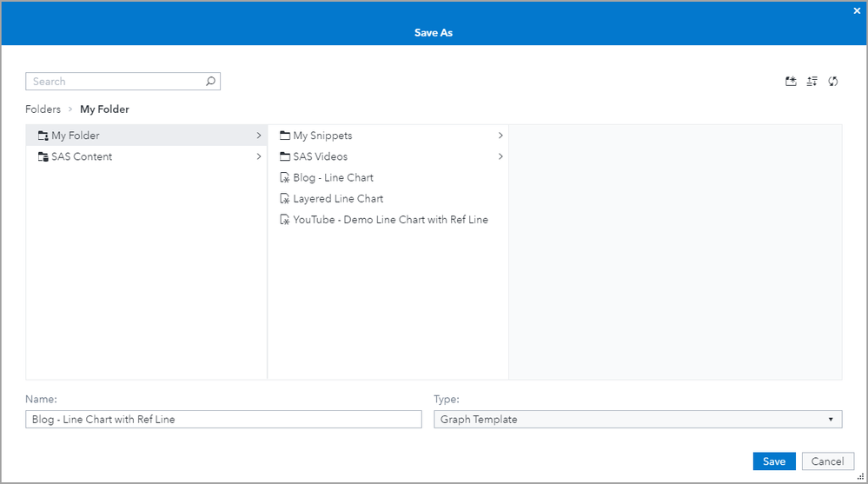Open the Type dropdown
Screen dimensions: 868x484
[x=638, y=420]
